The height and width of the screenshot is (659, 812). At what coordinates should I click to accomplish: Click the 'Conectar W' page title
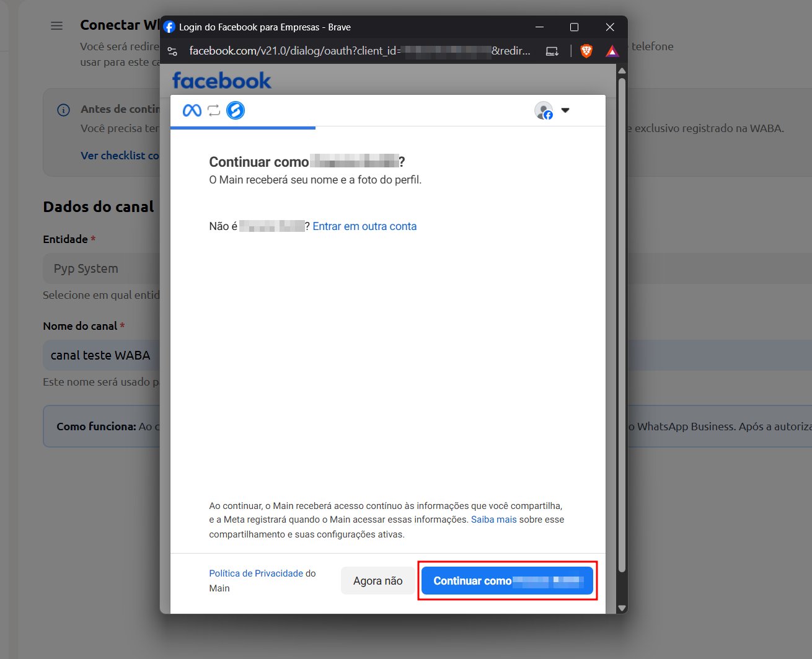(120, 25)
